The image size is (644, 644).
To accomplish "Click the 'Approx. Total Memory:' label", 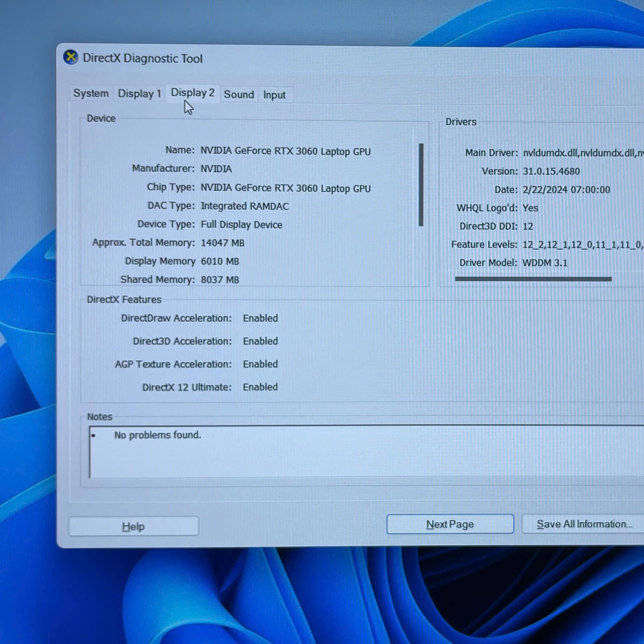I will [x=144, y=242].
